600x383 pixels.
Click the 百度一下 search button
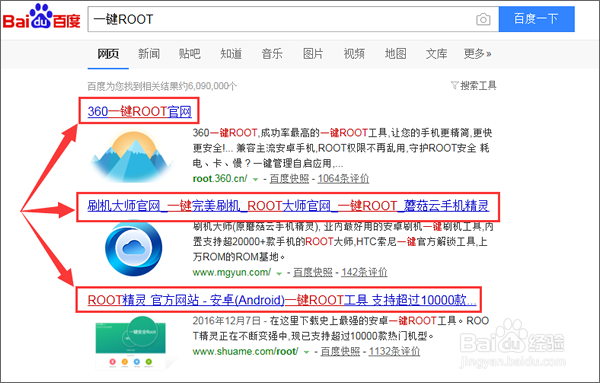point(536,19)
